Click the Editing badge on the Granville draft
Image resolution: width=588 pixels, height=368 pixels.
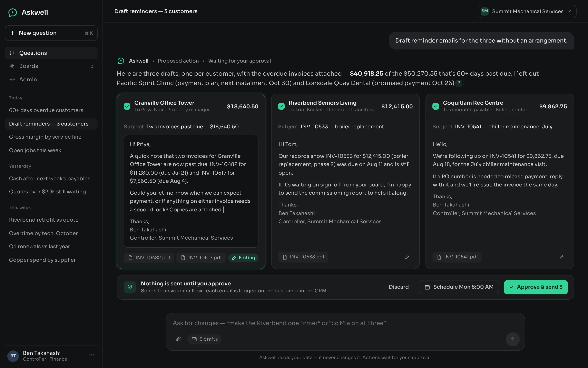coord(243,258)
